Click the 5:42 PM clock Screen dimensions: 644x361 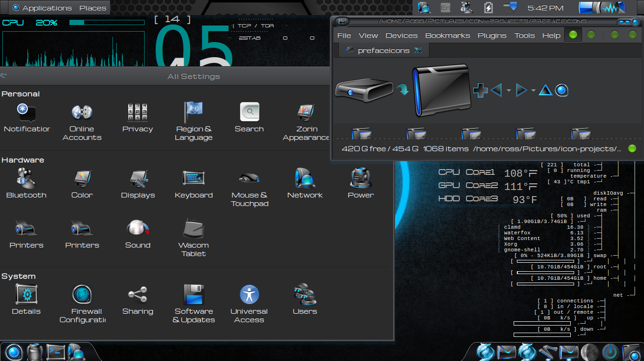coord(545,8)
